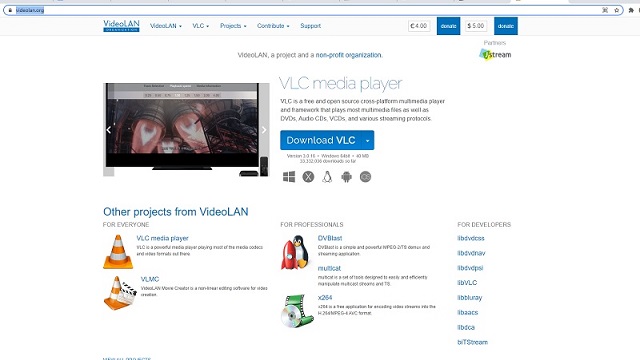Click the VLC traffic cone icon
This screenshot has height=360, width=640.
coord(118,251)
